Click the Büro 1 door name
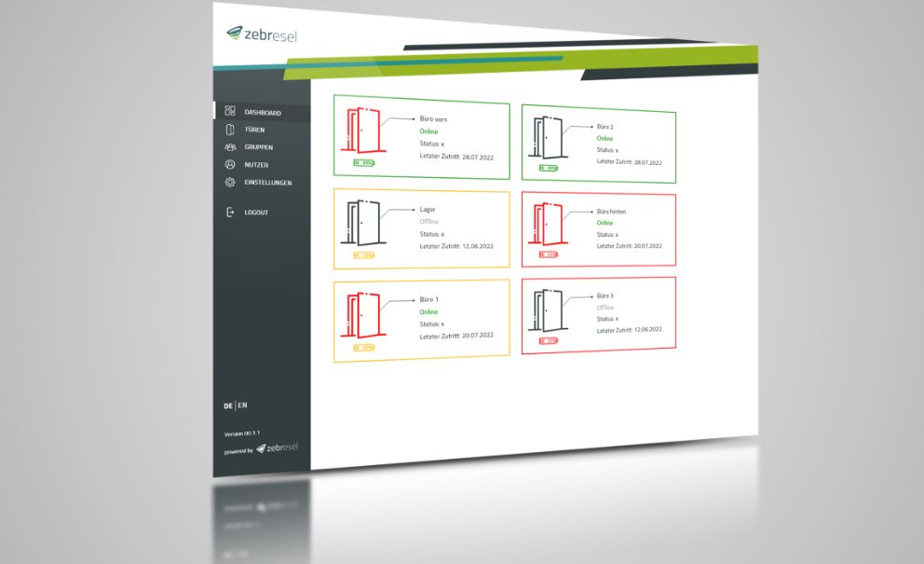This screenshot has width=924, height=564. point(429,299)
